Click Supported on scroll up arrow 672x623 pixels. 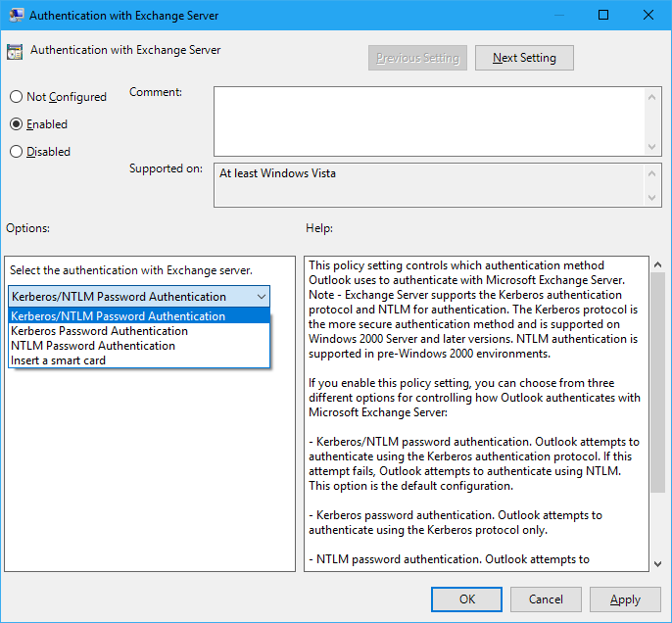[x=651, y=173]
